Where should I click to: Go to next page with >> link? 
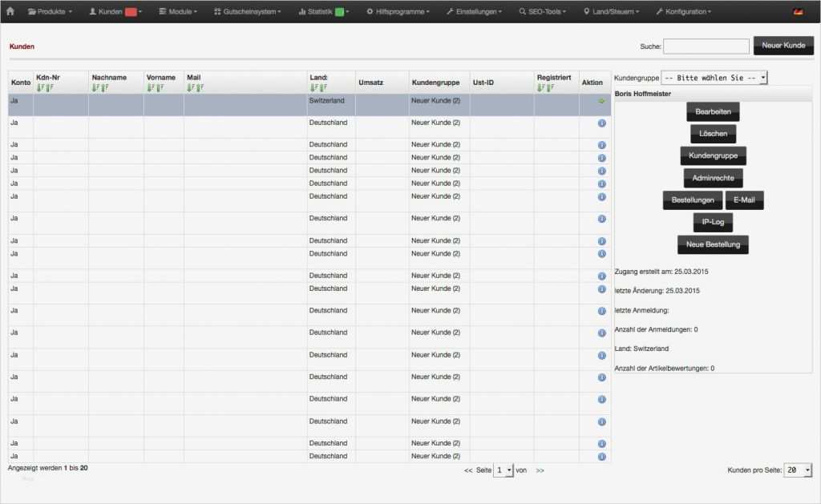(540, 470)
